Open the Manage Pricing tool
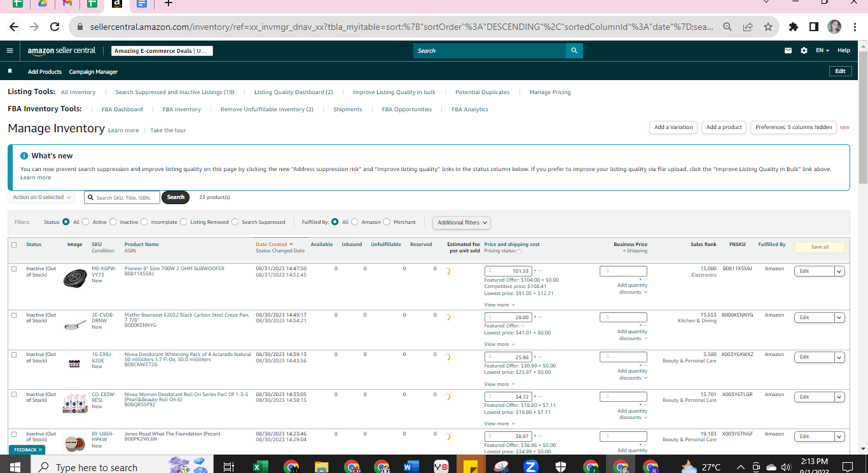 coord(550,92)
